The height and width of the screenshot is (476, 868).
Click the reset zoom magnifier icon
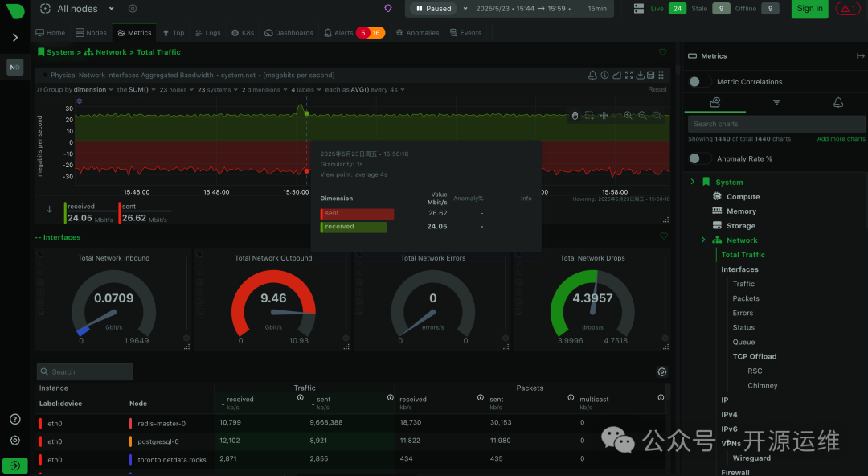657,115
